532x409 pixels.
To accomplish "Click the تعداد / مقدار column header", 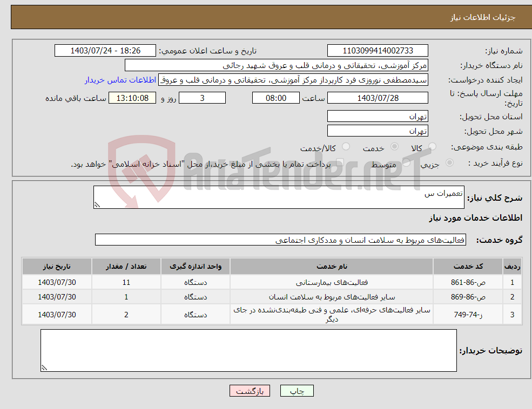I will click(126, 267).
